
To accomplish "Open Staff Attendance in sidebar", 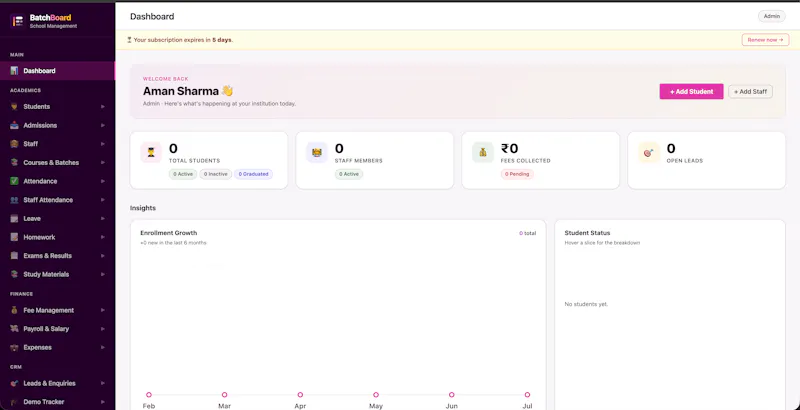I will tap(58, 200).
